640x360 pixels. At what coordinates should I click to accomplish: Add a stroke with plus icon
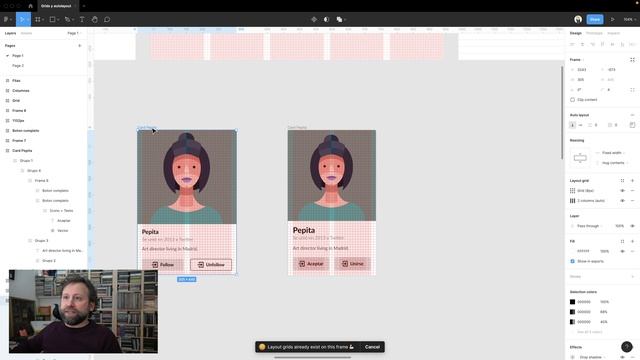(x=632, y=277)
